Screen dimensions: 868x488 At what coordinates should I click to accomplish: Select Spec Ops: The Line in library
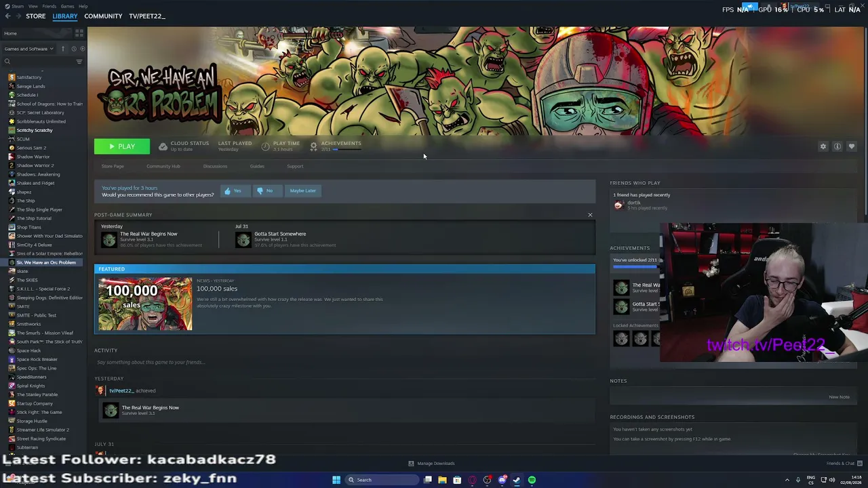coord(37,368)
